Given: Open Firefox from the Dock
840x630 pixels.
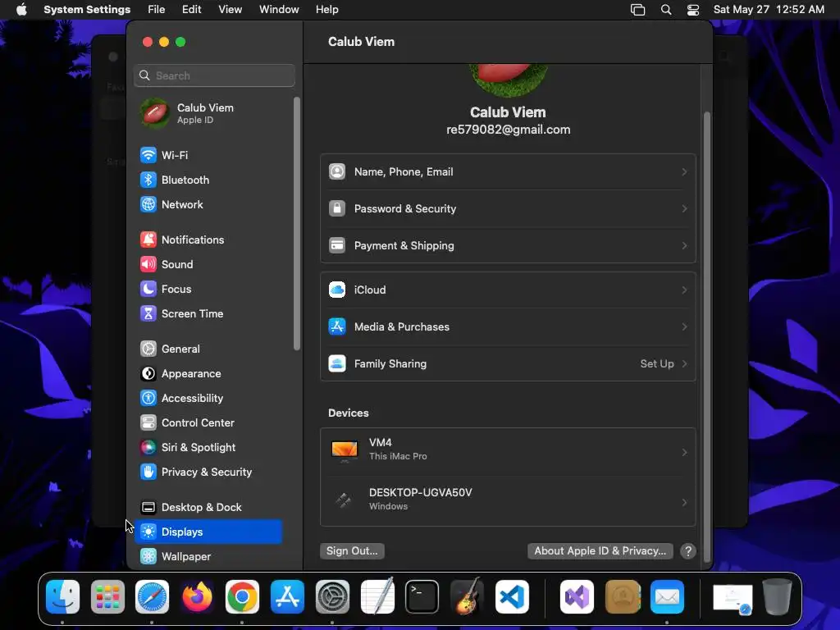Looking at the screenshot, I should click(197, 597).
